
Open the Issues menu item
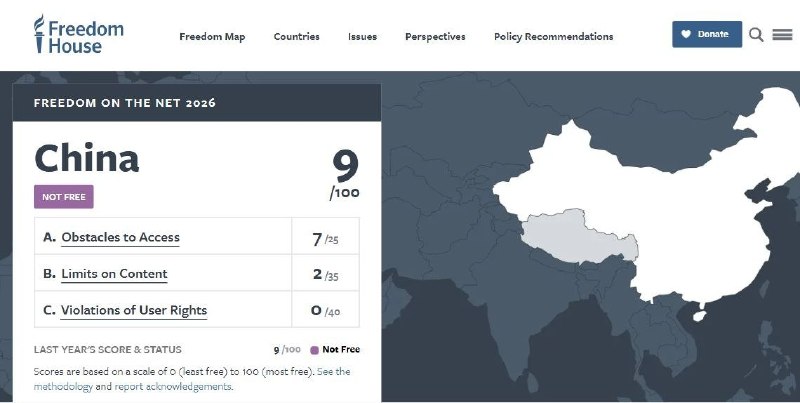coord(362,37)
